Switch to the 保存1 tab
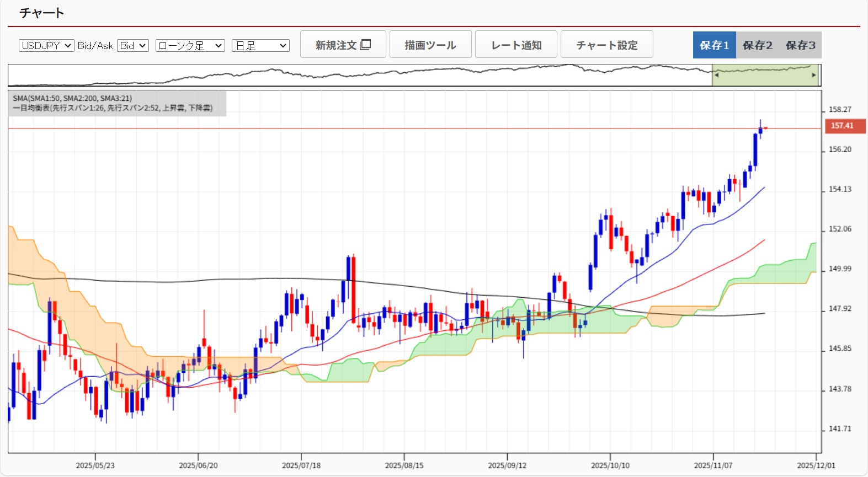 [714, 45]
